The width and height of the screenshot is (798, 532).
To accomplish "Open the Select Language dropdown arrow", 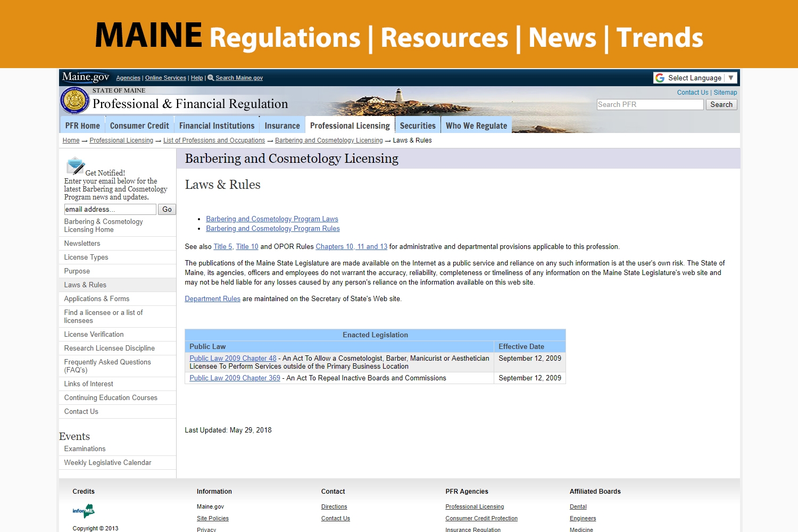I will pyautogui.click(x=731, y=78).
